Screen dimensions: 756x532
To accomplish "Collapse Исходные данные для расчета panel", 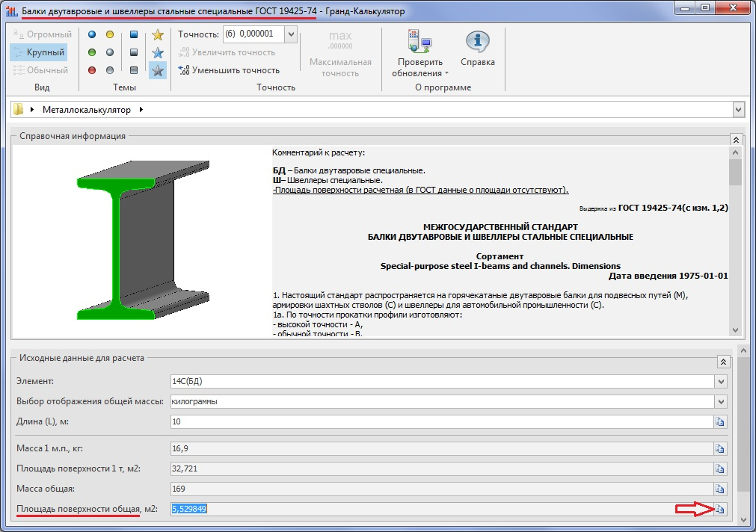I will point(723,362).
